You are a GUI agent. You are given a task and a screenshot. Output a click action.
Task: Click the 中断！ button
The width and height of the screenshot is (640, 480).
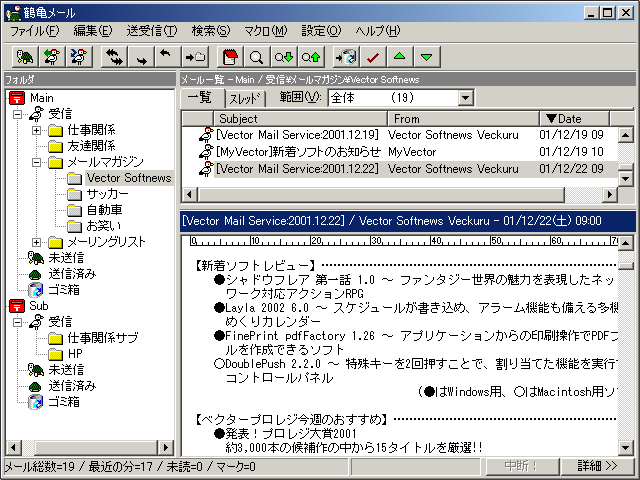pyautogui.click(x=522, y=466)
